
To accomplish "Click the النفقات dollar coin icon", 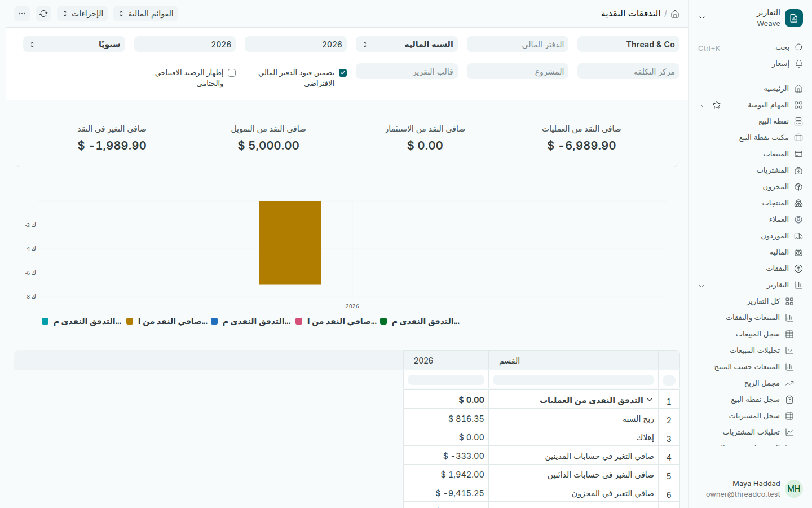I will [798, 269].
